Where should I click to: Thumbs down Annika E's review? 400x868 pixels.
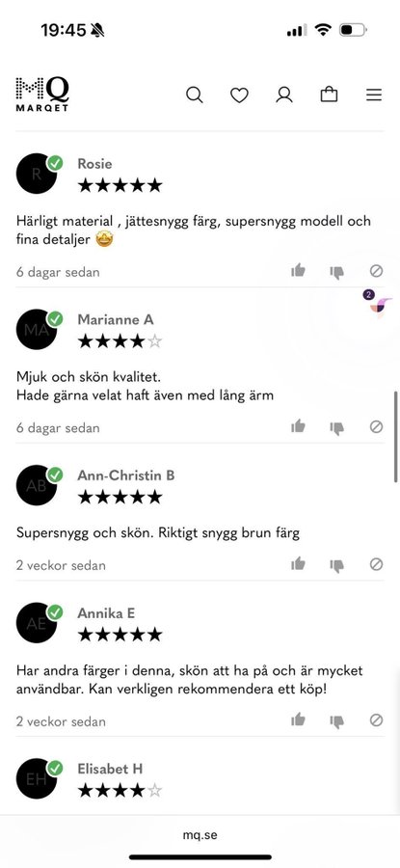pos(337,721)
